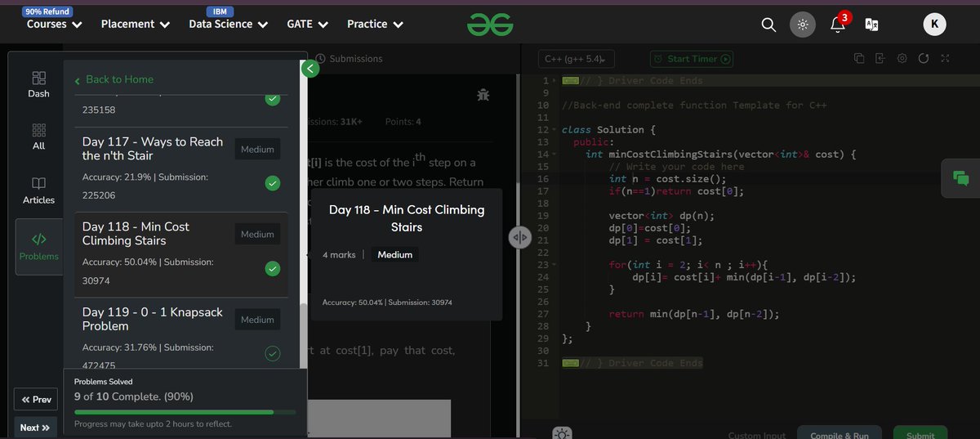This screenshot has height=439, width=980.
Task: Open the K profile avatar
Action: click(x=934, y=25)
